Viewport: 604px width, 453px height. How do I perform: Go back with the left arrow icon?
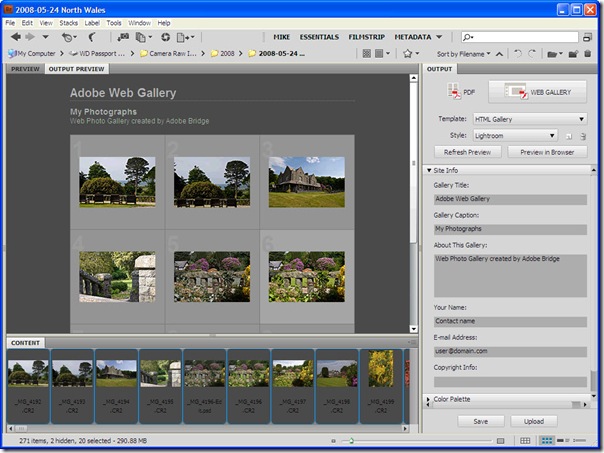pos(16,37)
